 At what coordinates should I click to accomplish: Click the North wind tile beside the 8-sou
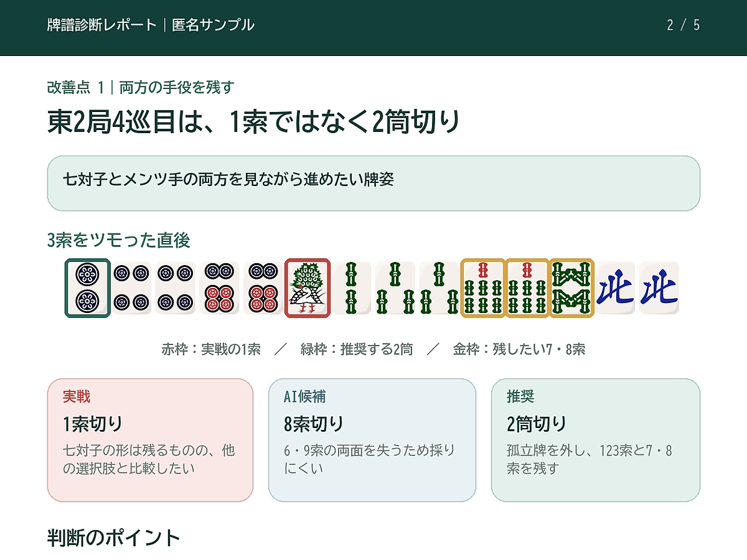616,288
